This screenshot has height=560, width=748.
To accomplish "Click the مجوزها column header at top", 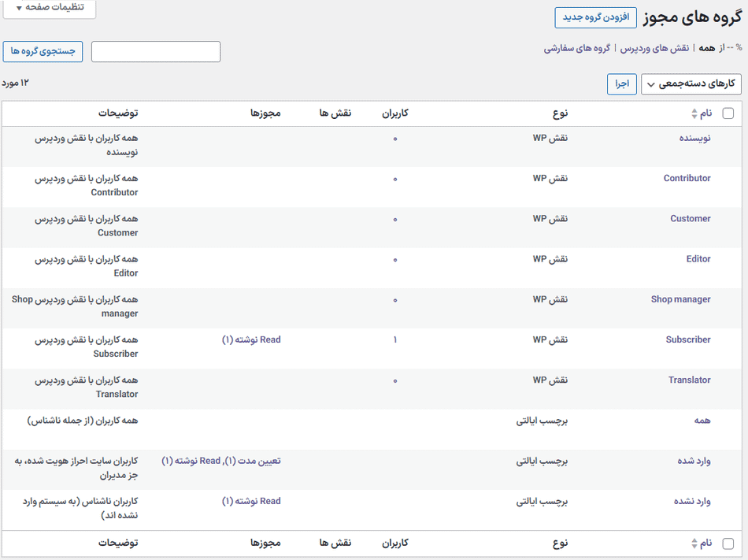I will pyautogui.click(x=265, y=113).
